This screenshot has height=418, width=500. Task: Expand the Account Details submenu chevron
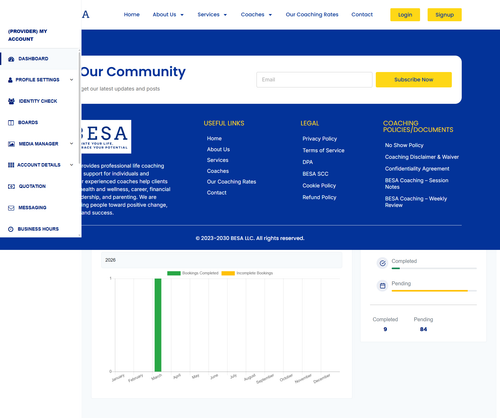(71, 165)
